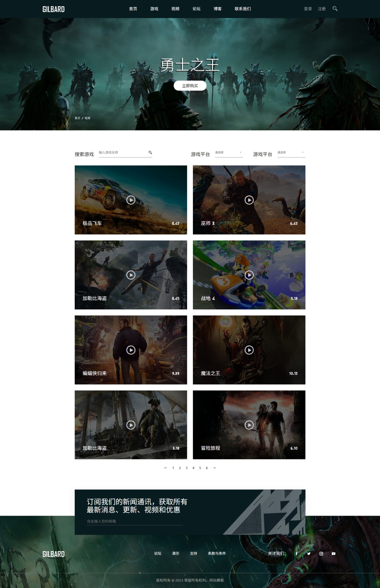Image resolution: width=380 pixels, height=588 pixels.
Task: Open the YouTube icon in footer
Action: point(333,553)
